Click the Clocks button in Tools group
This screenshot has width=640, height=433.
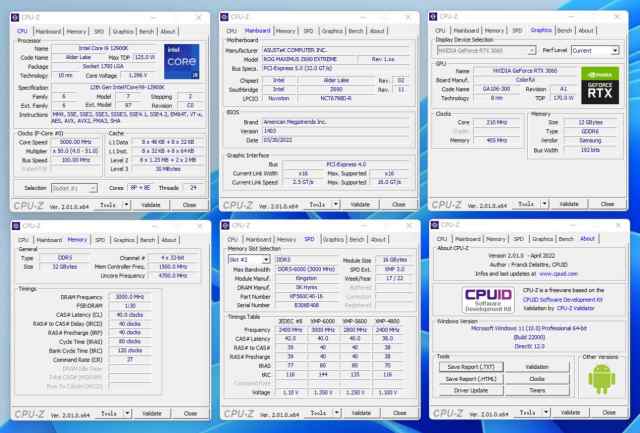click(537, 379)
